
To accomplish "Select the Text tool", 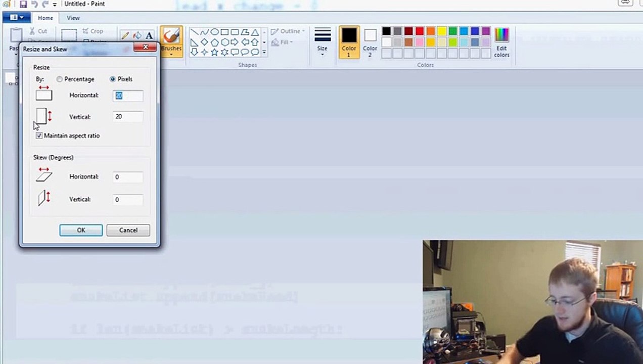I will click(149, 35).
